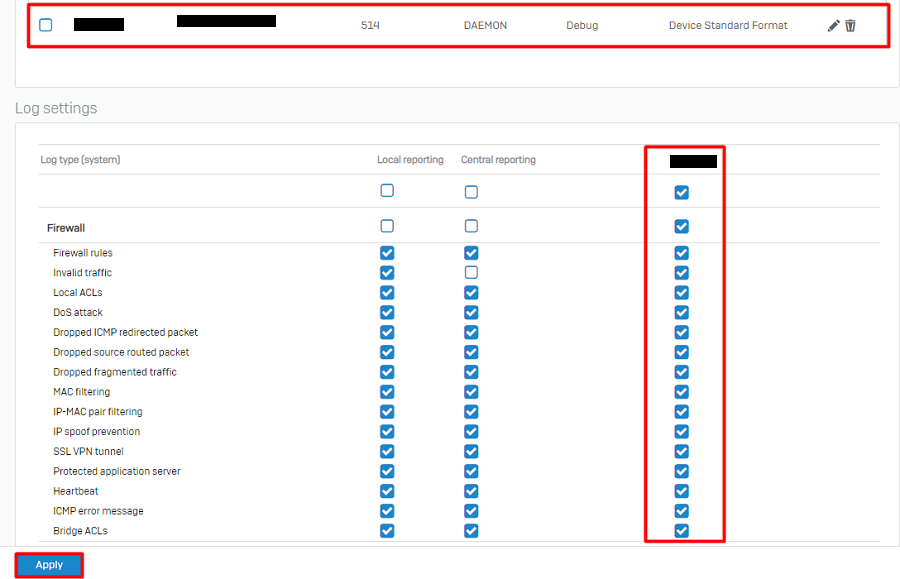Toggle Local reporting select-all checkbox in header row

pos(387,191)
